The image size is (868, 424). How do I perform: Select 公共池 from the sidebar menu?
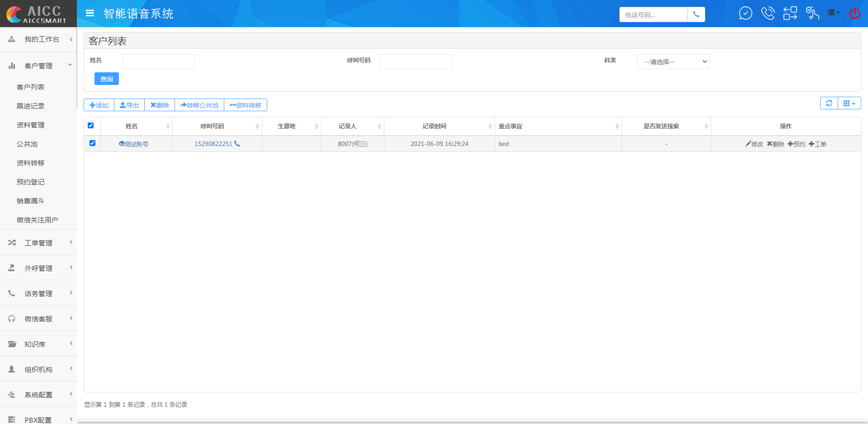pos(27,144)
